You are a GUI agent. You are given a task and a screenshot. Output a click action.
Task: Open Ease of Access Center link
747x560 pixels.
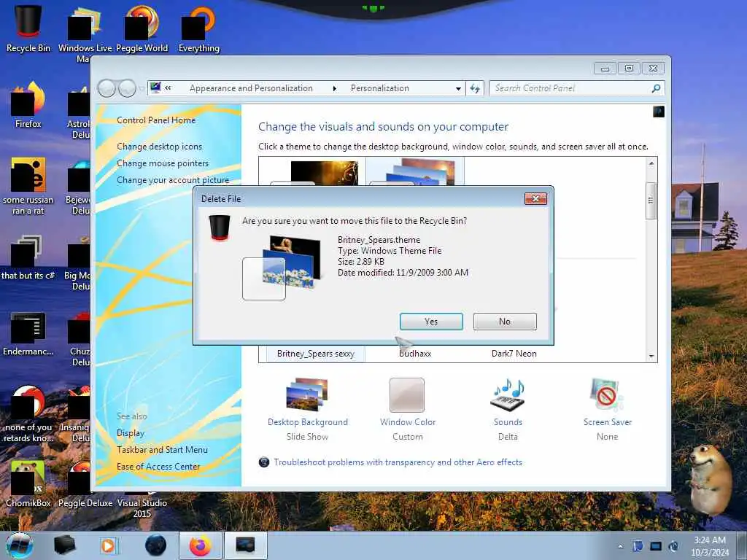158,466
